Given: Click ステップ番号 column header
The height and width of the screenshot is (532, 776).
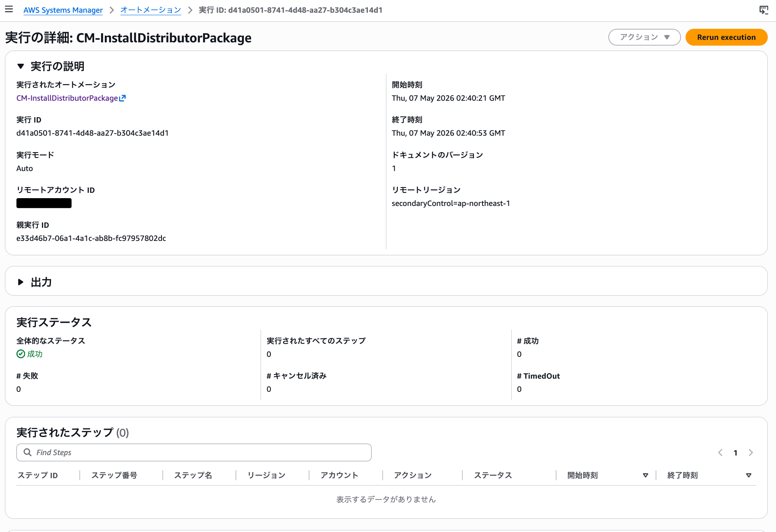Looking at the screenshot, I should tap(114, 475).
